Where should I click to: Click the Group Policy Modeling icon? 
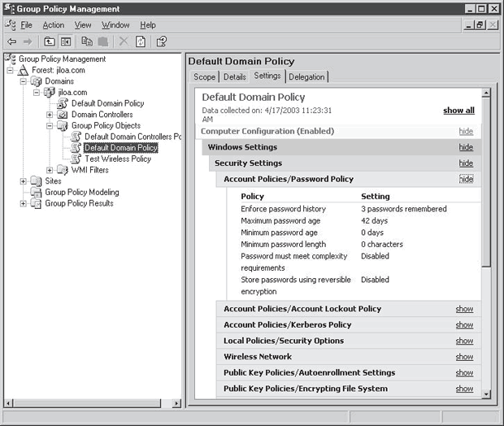pyautogui.click(x=36, y=192)
